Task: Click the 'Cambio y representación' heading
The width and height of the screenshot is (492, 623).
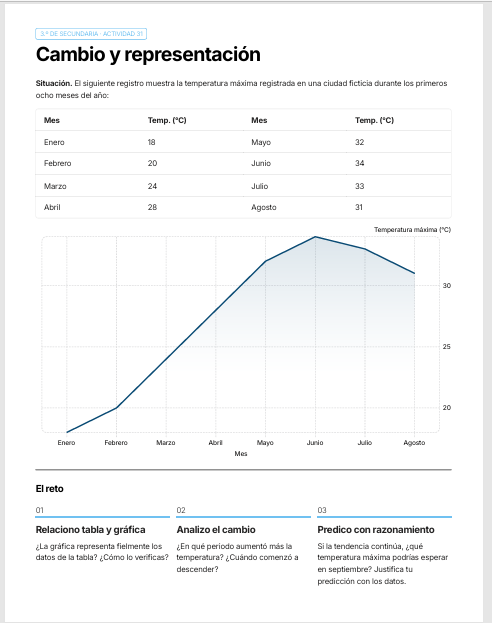Action: coord(148,54)
